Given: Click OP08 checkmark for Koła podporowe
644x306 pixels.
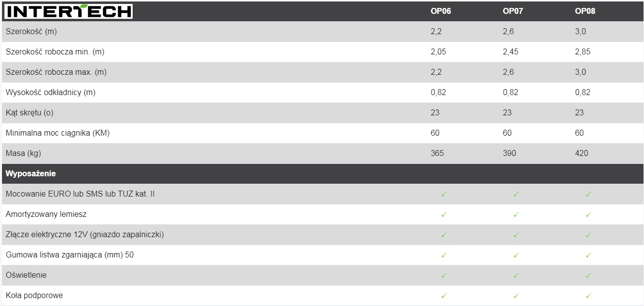Looking at the screenshot, I should 588,296.
